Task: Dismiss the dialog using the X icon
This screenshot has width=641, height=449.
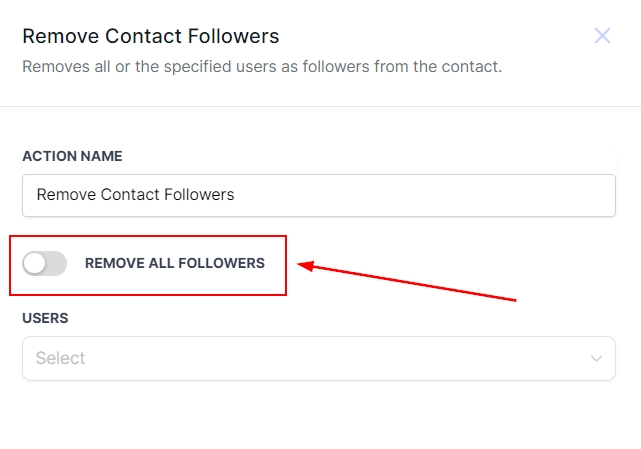Action: click(602, 36)
